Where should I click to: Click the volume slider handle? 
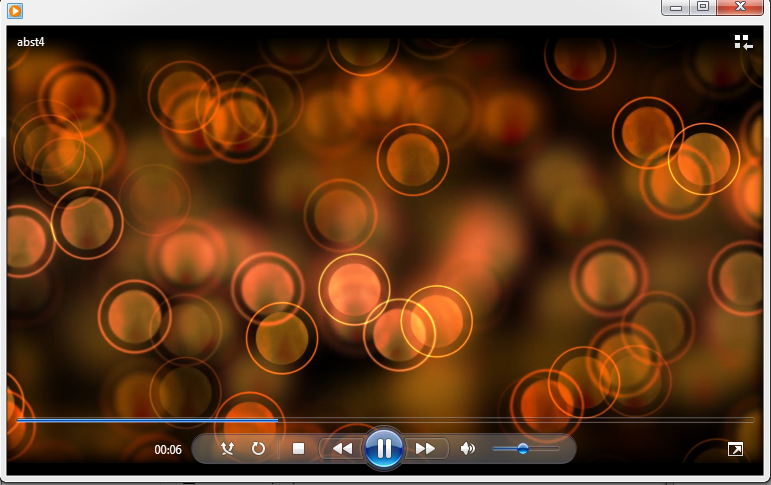tap(523, 449)
